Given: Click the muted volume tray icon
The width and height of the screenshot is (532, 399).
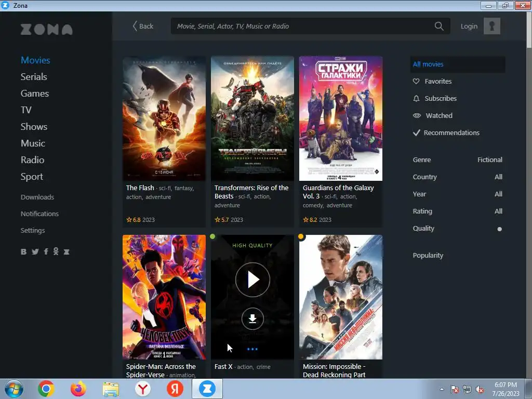Looking at the screenshot, I should point(480,390).
